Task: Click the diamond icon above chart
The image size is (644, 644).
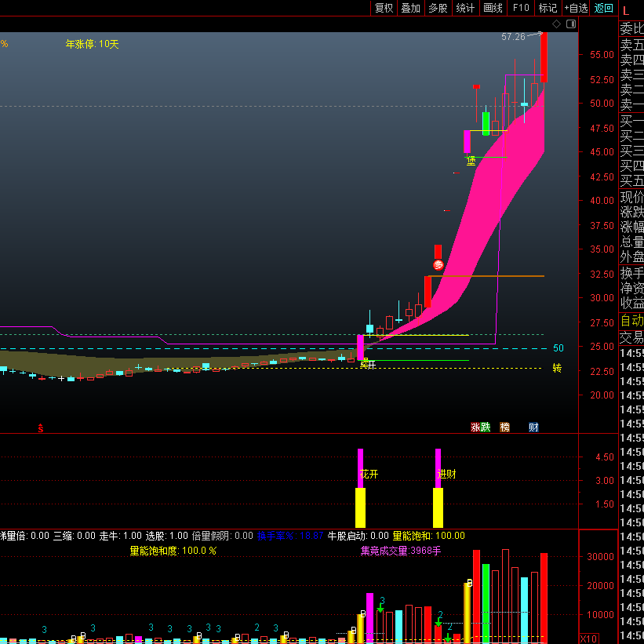Action: pyautogui.click(x=556, y=24)
